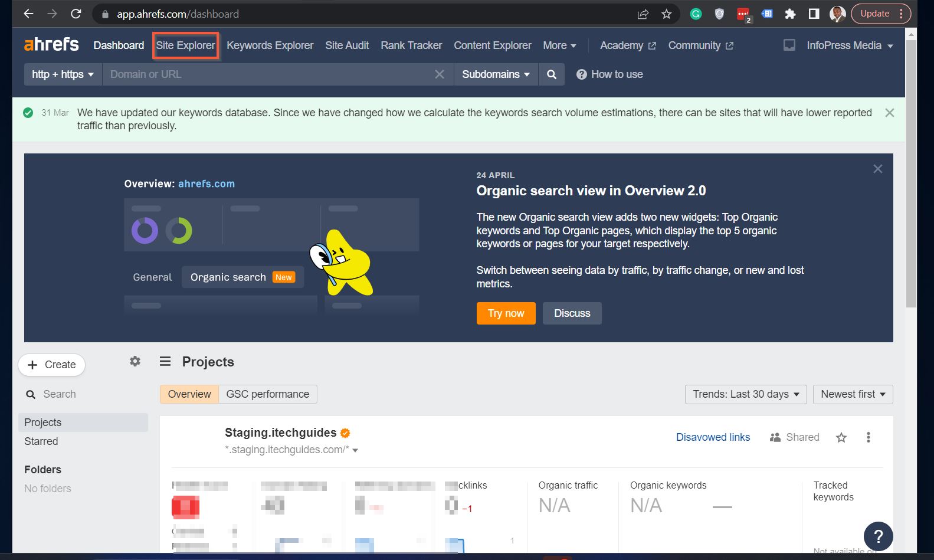Expand the More menu
934x560 pixels.
pyautogui.click(x=559, y=45)
